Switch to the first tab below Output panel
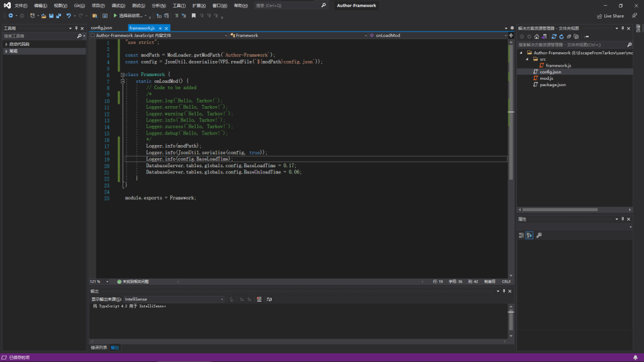 (99, 348)
